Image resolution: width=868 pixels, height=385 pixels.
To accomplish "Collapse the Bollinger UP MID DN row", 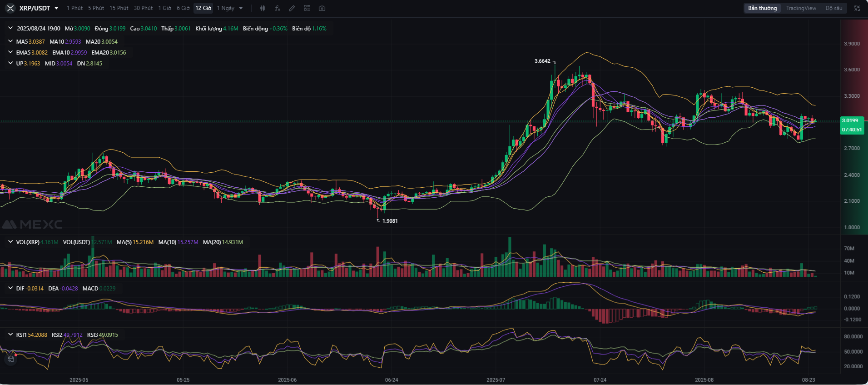I will click(x=10, y=63).
